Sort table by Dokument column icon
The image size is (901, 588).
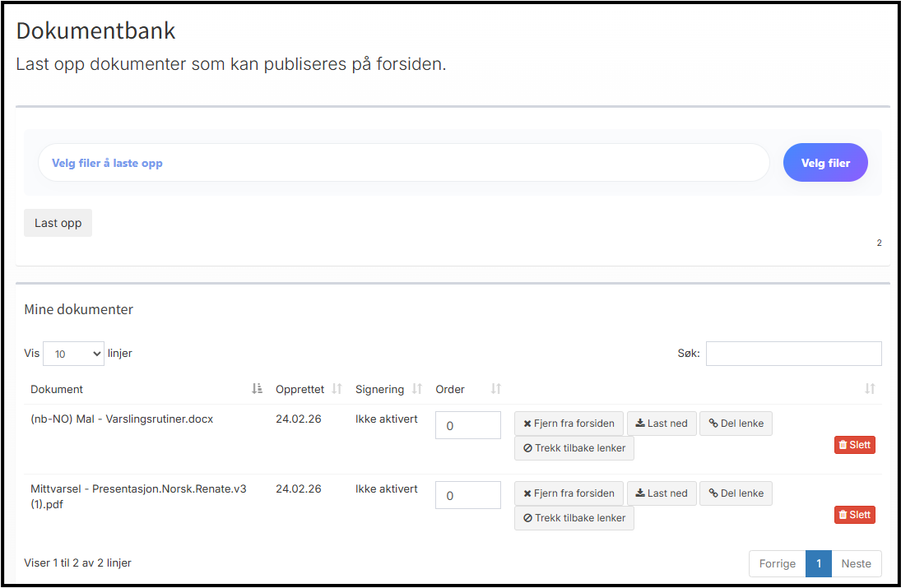257,389
